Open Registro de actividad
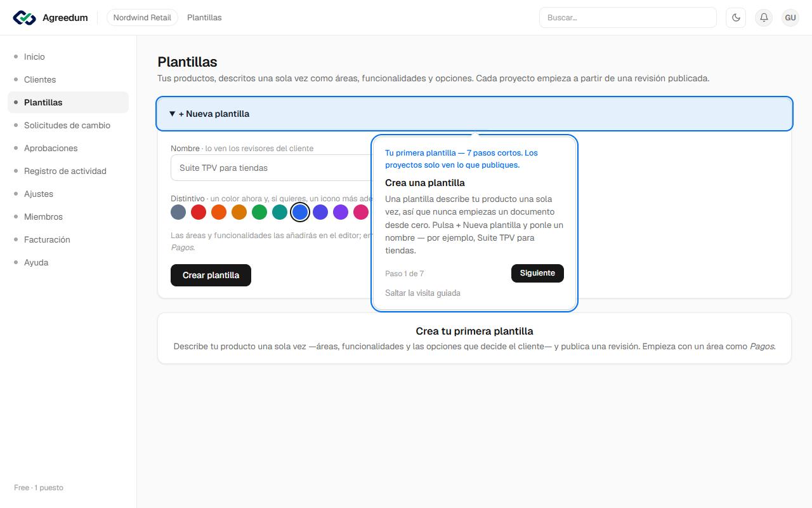 [68, 171]
